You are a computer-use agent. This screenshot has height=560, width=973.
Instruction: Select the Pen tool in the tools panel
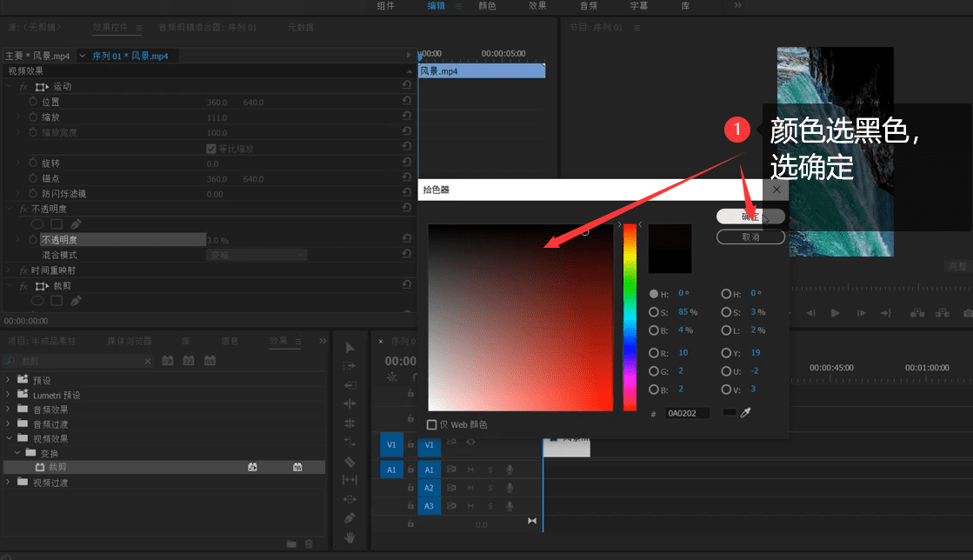point(350,517)
